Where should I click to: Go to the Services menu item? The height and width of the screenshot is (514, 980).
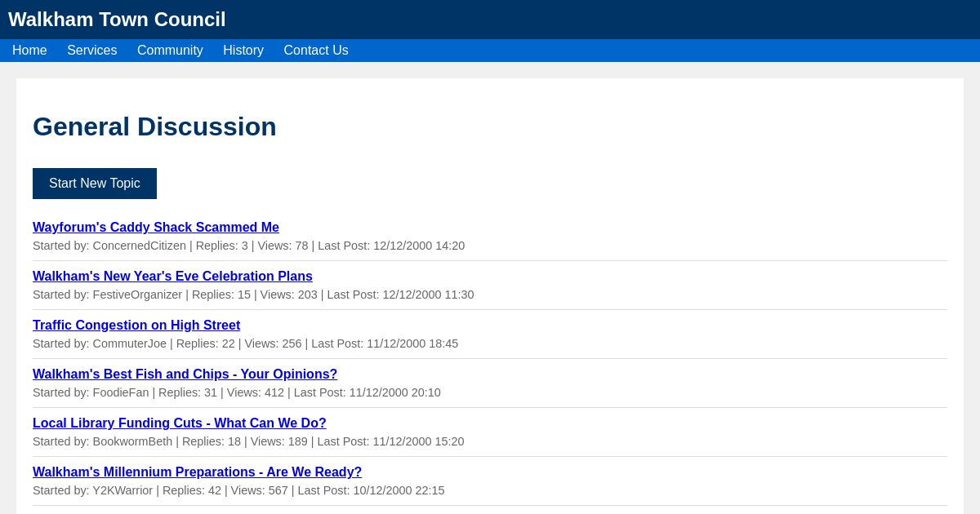click(91, 51)
